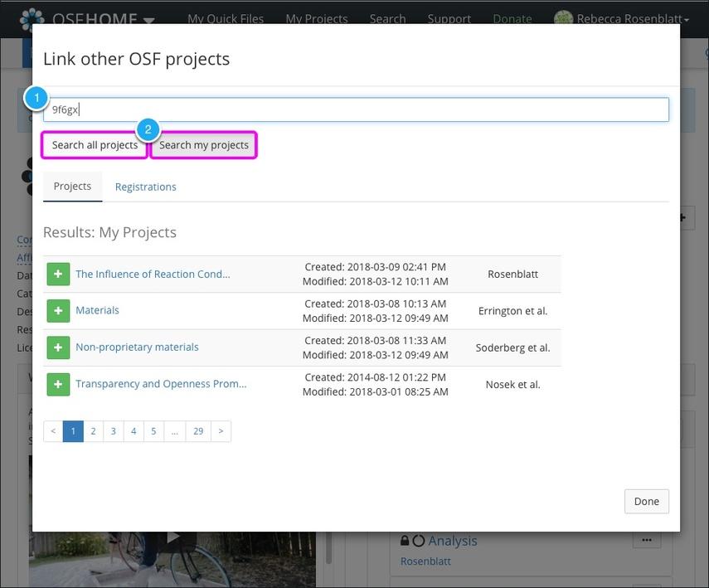
Task: Click the pagination ellipsis
Action: point(174,431)
